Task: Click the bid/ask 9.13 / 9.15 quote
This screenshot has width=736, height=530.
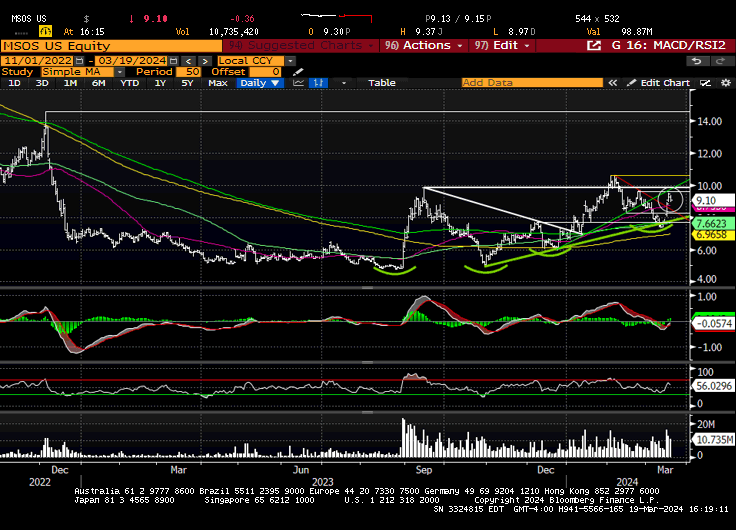Action: (458, 18)
